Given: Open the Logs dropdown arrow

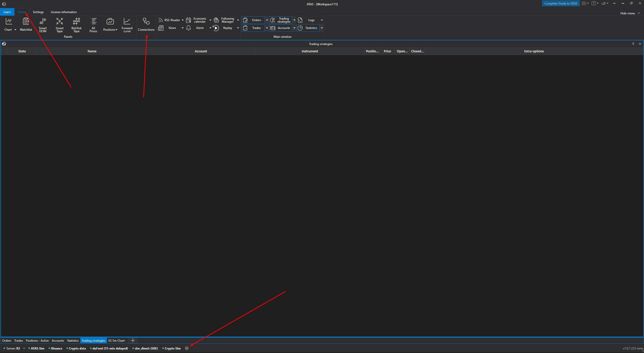Looking at the screenshot, I should pos(322,20).
